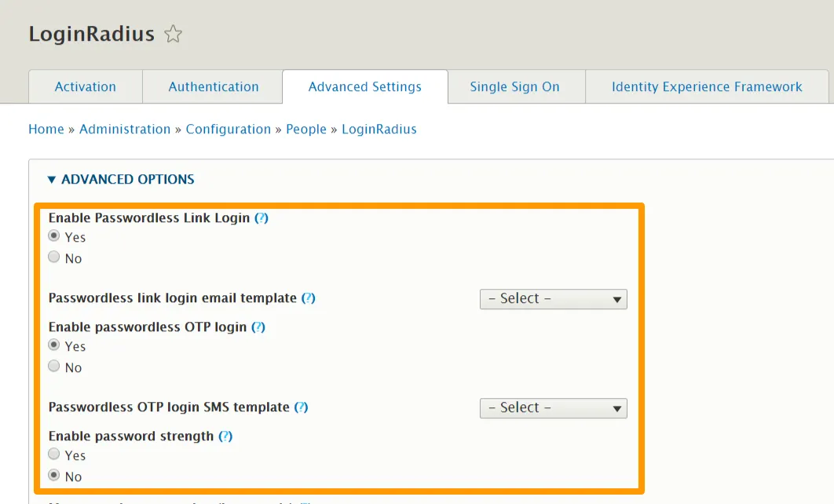Select No for Passwordless Link Login

coord(54,257)
